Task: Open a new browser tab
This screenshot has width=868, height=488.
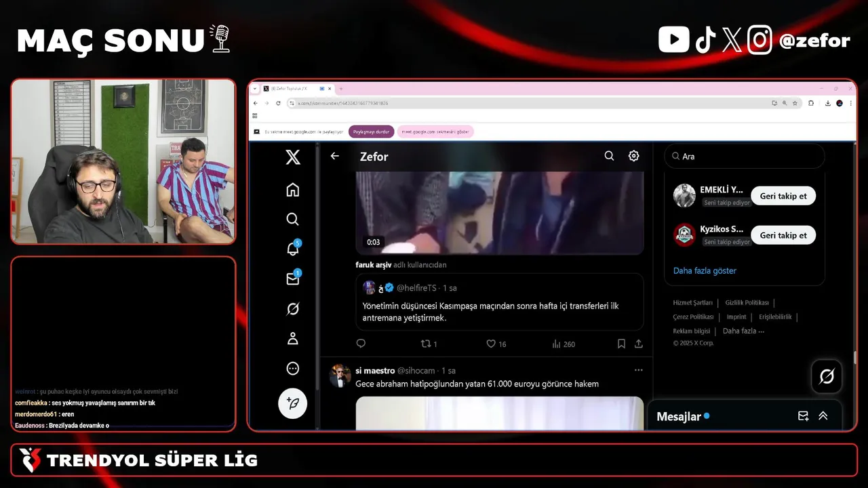Action: coord(340,89)
